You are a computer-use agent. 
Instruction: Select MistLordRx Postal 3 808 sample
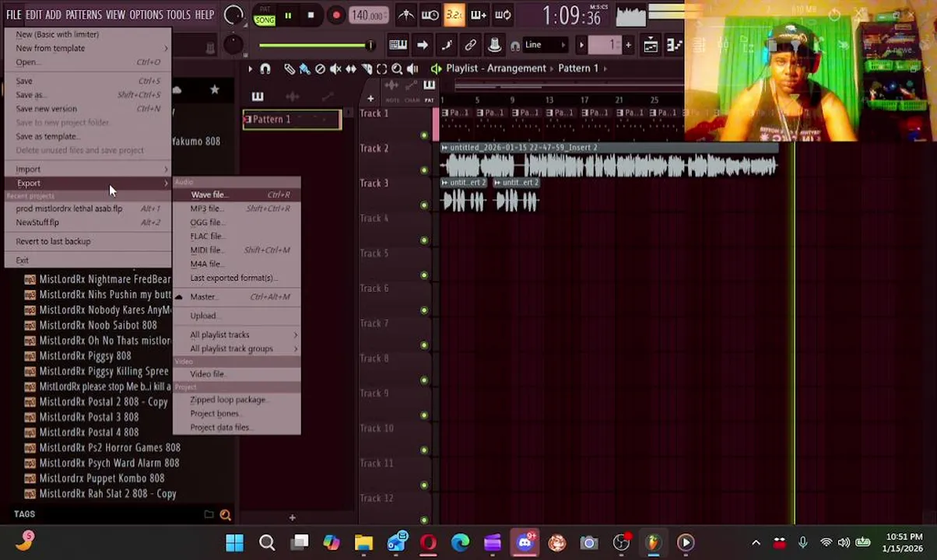coord(89,417)
